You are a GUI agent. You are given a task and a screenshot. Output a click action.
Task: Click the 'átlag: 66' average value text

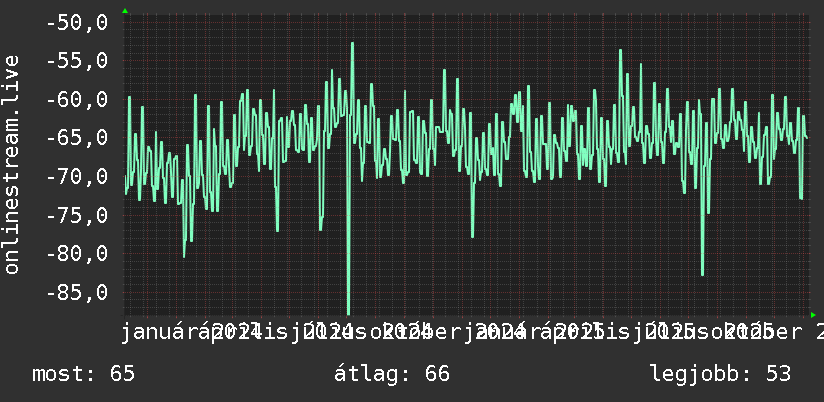point(392,374)
